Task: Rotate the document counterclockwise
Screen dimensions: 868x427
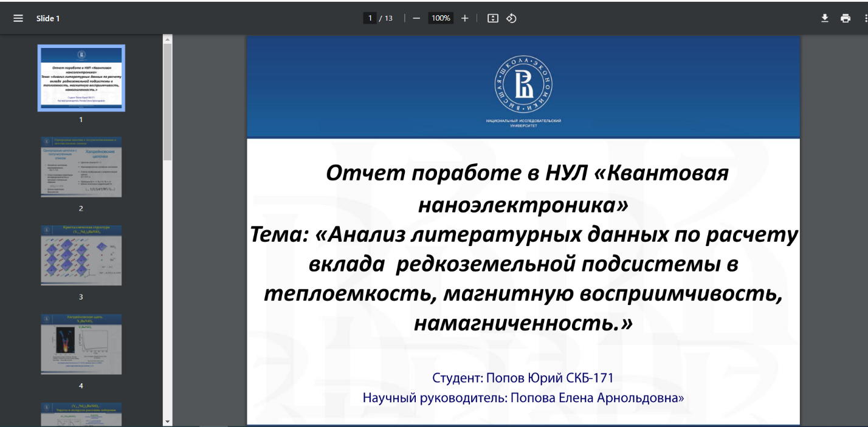Action: pyautogui.click(x=511, y=18)
